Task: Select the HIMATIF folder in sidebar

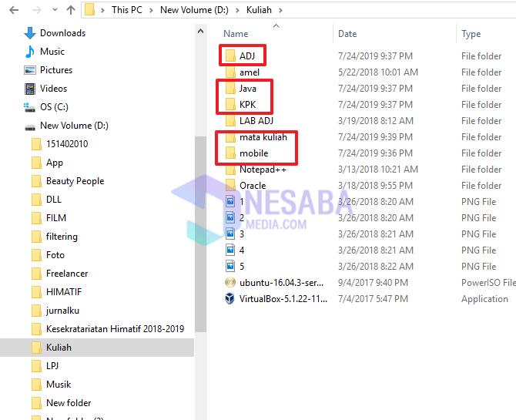Action: tap(56, 291)
